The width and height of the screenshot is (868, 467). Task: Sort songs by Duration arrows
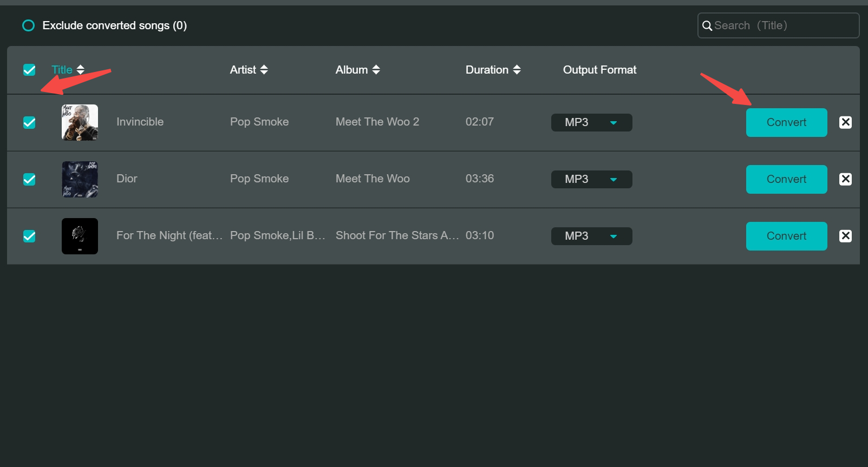click(517, 70)
